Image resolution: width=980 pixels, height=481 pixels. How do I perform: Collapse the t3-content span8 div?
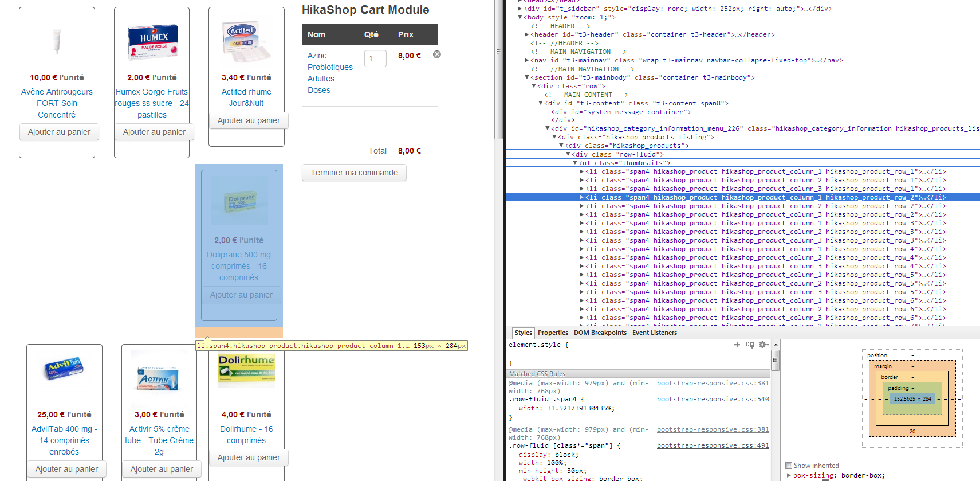click(x=540, y=103)
